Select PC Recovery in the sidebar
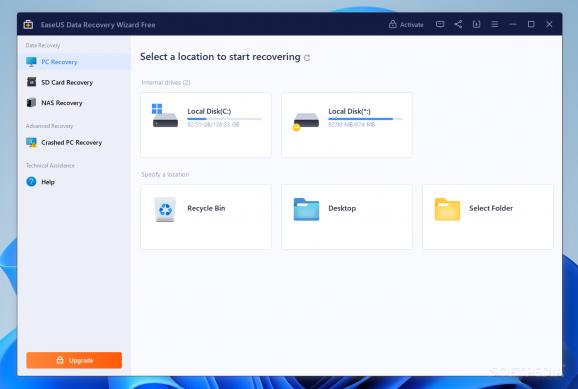The height and width of the screenshot is (389, 578). click(74, 62)
